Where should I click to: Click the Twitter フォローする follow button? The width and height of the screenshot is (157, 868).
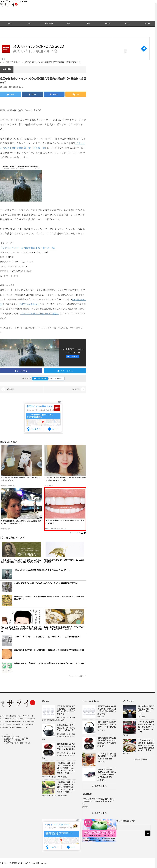[40, 378]
